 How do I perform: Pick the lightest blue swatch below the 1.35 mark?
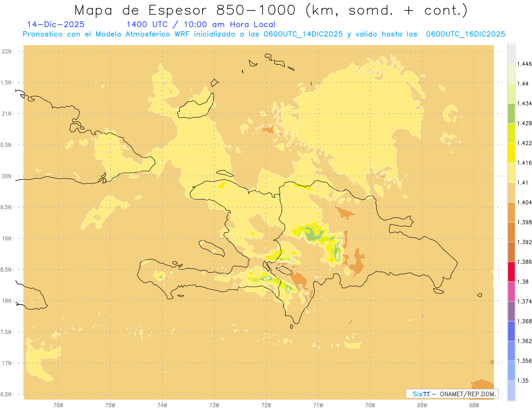(511, 391)
